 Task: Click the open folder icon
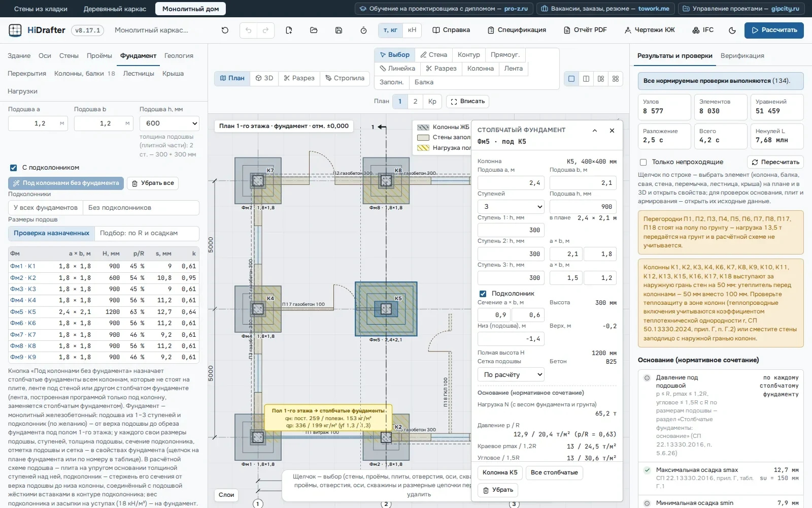click(314, 30)
